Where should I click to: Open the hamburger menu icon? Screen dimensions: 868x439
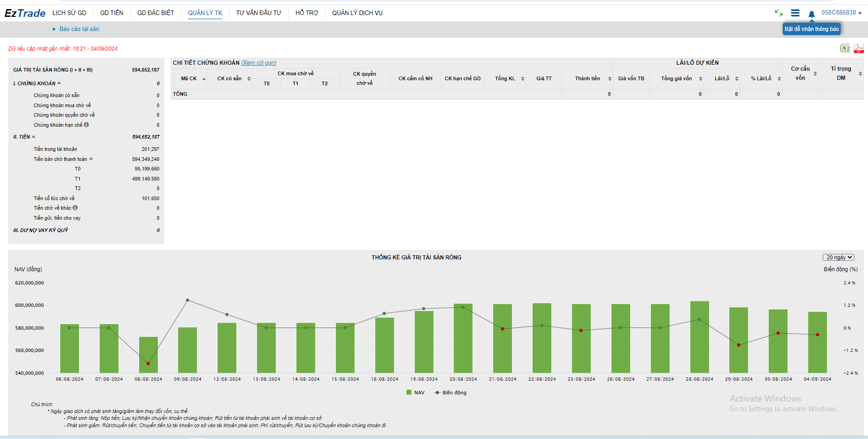[x=795, y=13]
